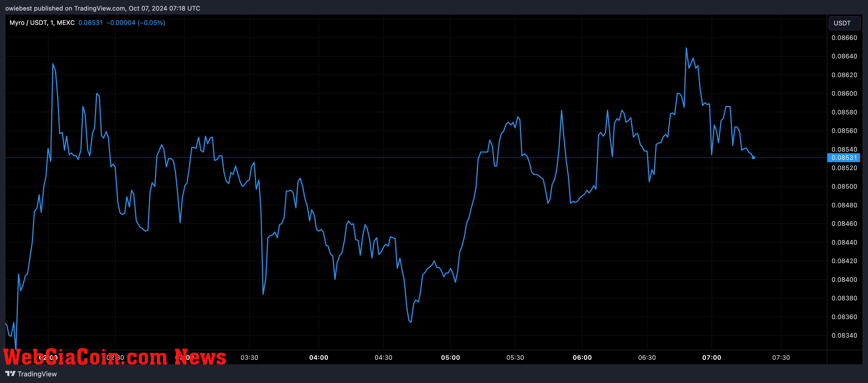
Task: Click the 0.08340 price axis label
Action: tap(844, 335)
